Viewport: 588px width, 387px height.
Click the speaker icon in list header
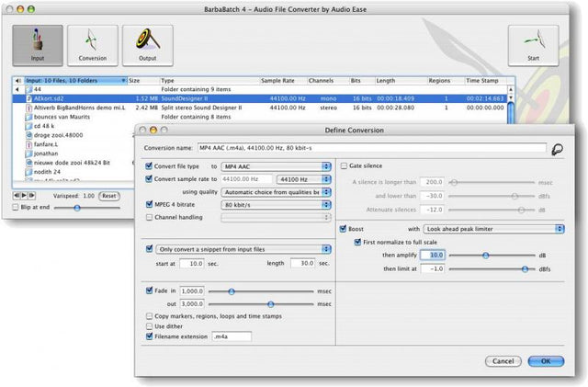point(18,80)
